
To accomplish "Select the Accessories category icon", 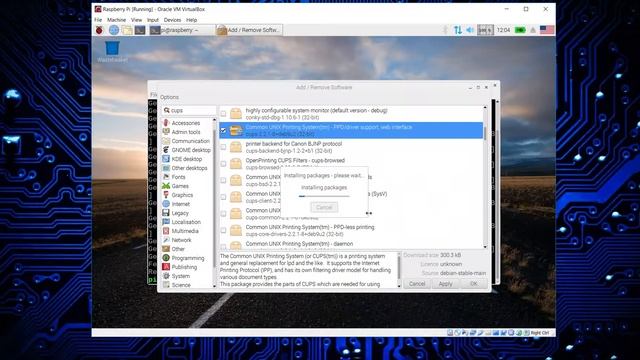I will tap(166, 122).
